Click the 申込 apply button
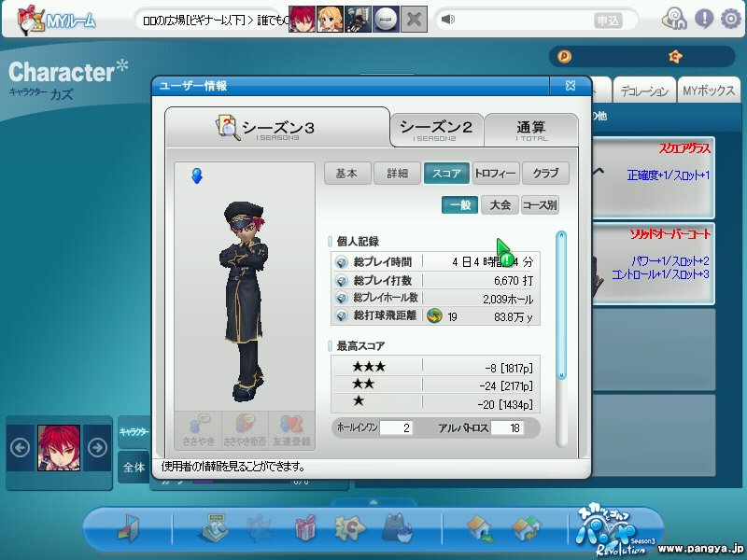The width and height of the screenshot is (747, 560). [608, 20]
